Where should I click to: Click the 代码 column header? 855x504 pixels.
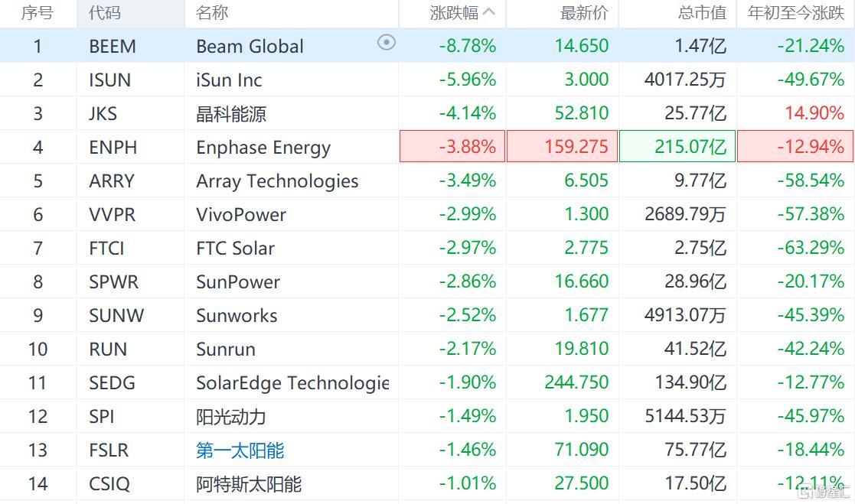click(105, 12)
